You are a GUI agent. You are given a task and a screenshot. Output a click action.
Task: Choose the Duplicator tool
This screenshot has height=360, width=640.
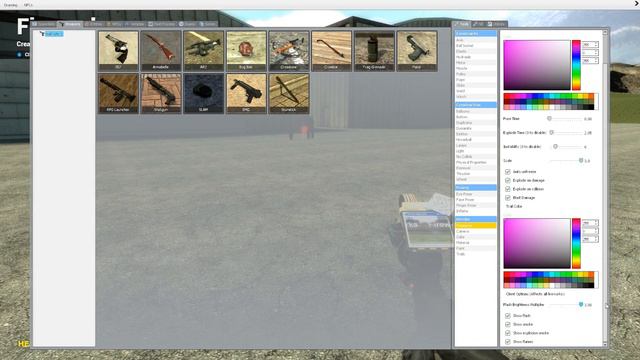(476, 122)
